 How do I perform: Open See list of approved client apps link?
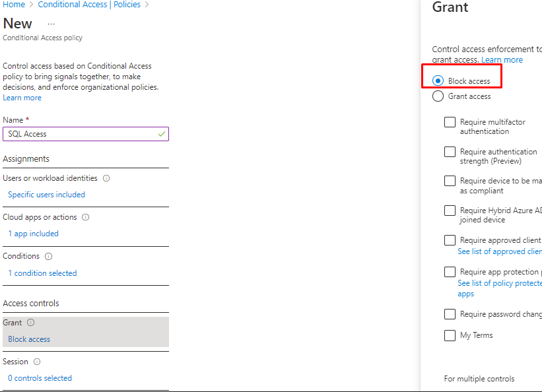click(x=500, y=251)
